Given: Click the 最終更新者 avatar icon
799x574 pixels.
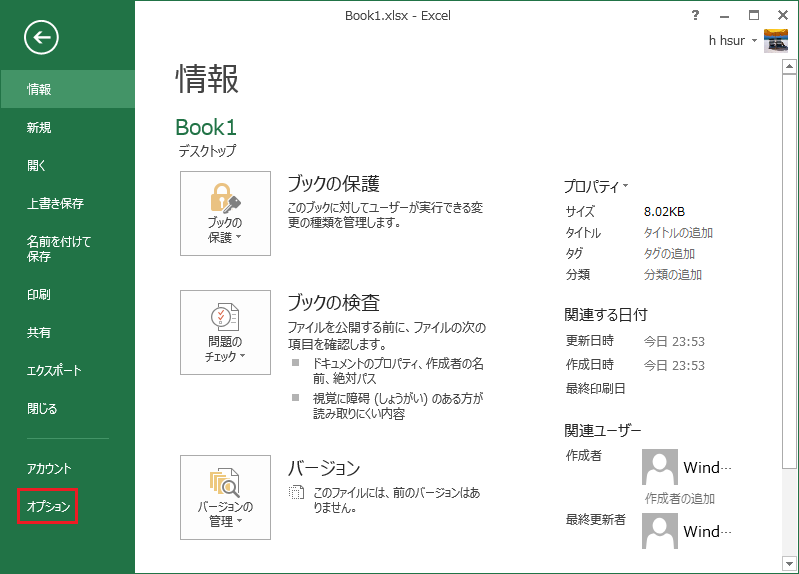Looking at the screenshot, I should (x=659, y=530).
